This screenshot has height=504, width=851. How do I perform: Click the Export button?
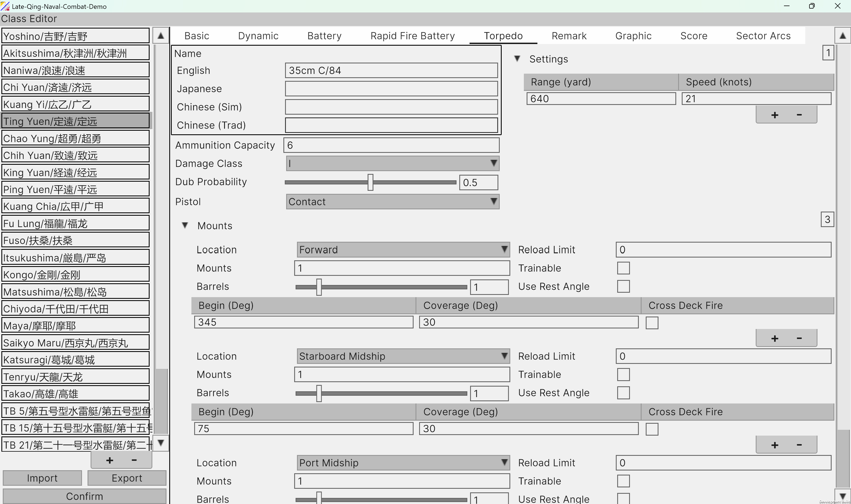click(x=126, y=478)
